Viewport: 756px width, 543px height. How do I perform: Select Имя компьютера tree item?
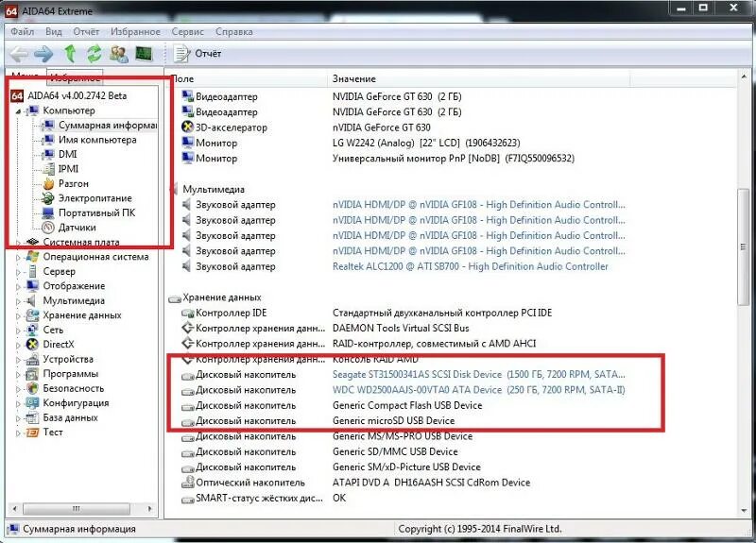(97, 140)
